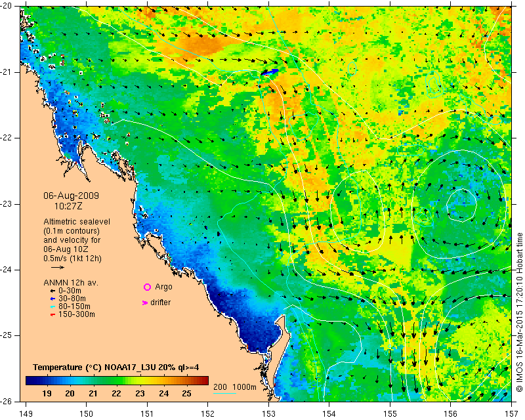Click the 'drifter' legend label
Screen dimensions: 525x420
[160, 303]
